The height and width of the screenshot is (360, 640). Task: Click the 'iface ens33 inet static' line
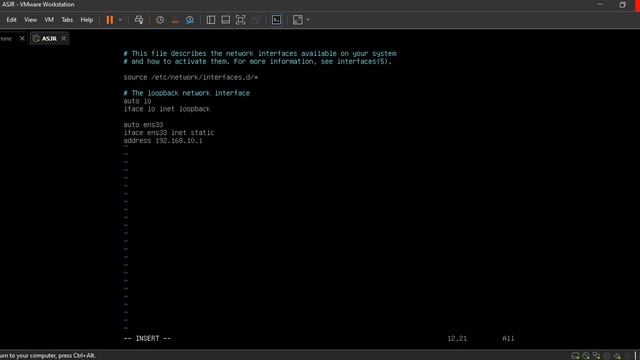coord(169,133)
